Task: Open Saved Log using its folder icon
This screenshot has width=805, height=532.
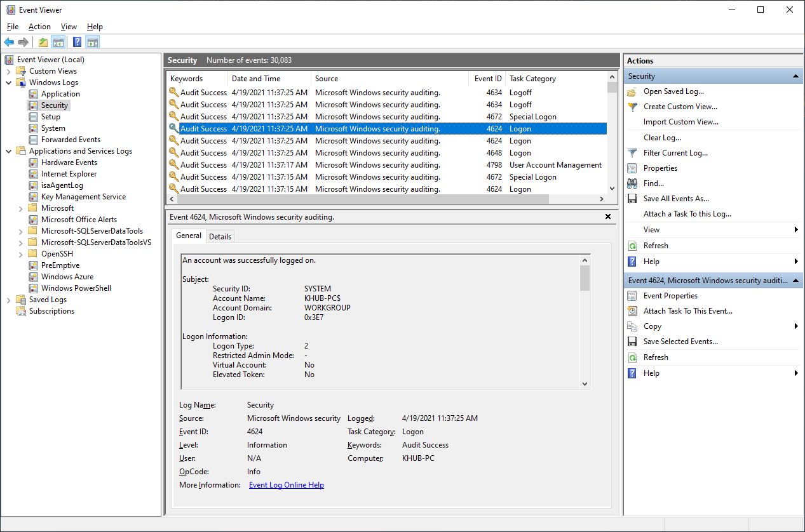Action: pyautogui.click(x=632, y=91)
